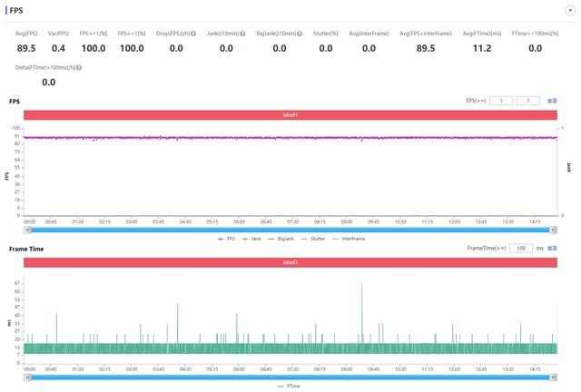This screenshot has height=392, width=581.
Task: Click the label1 bar above Frame Time chart
Action: 290,262
